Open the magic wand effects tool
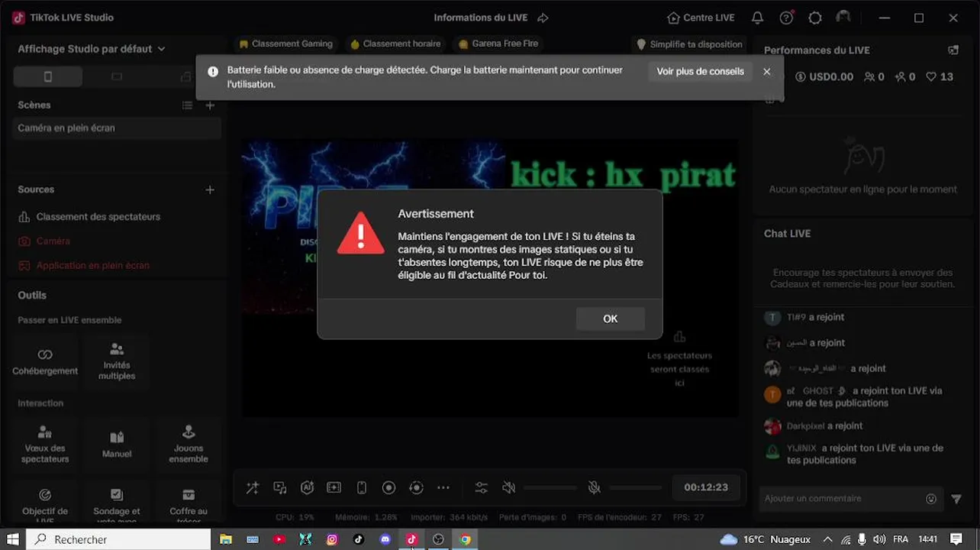980x550 pixels. pyautogui.click(x=253, y=487)
